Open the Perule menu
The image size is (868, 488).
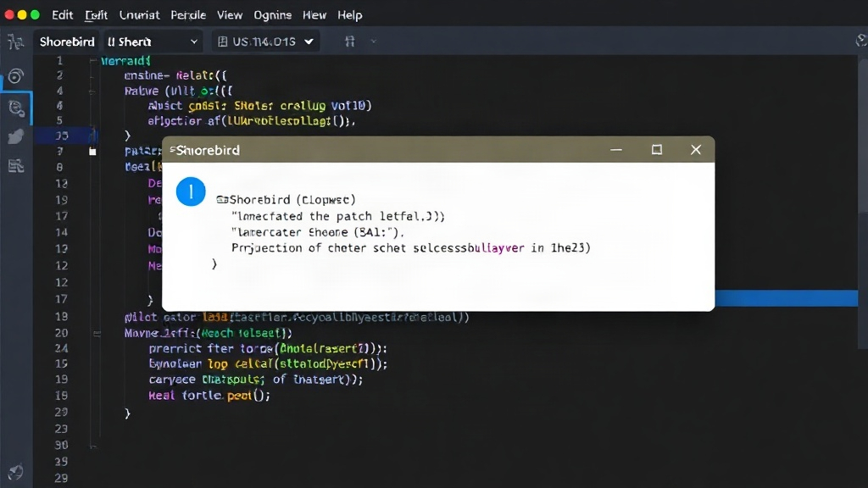188,15
